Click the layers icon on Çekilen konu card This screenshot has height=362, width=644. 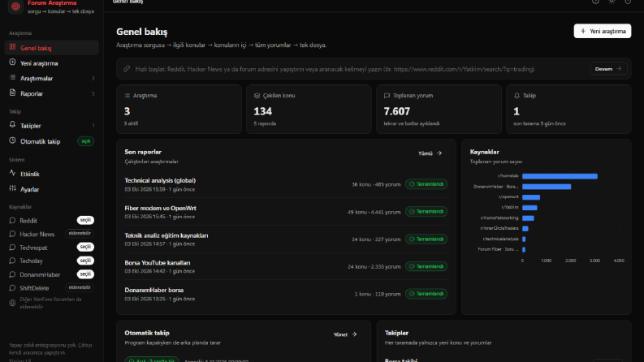click(257, 96)
